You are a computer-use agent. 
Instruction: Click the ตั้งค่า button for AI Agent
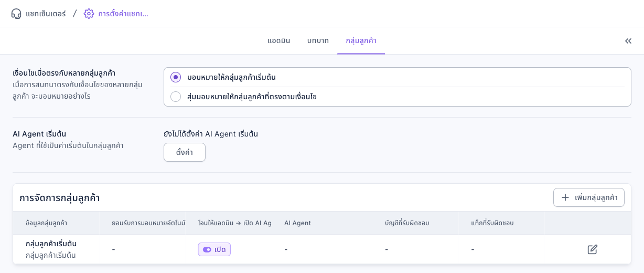tap(185, 152)
